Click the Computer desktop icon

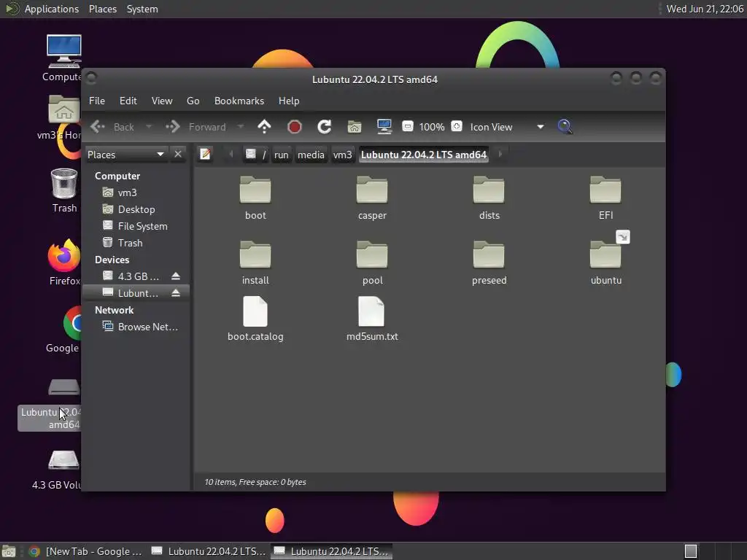coord(63,58)
